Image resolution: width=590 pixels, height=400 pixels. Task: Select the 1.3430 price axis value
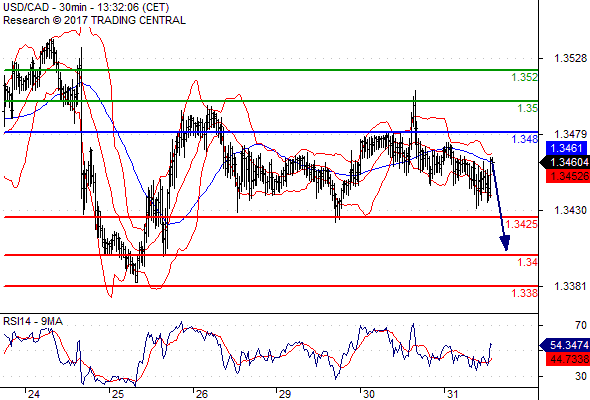tap(570, 210)
